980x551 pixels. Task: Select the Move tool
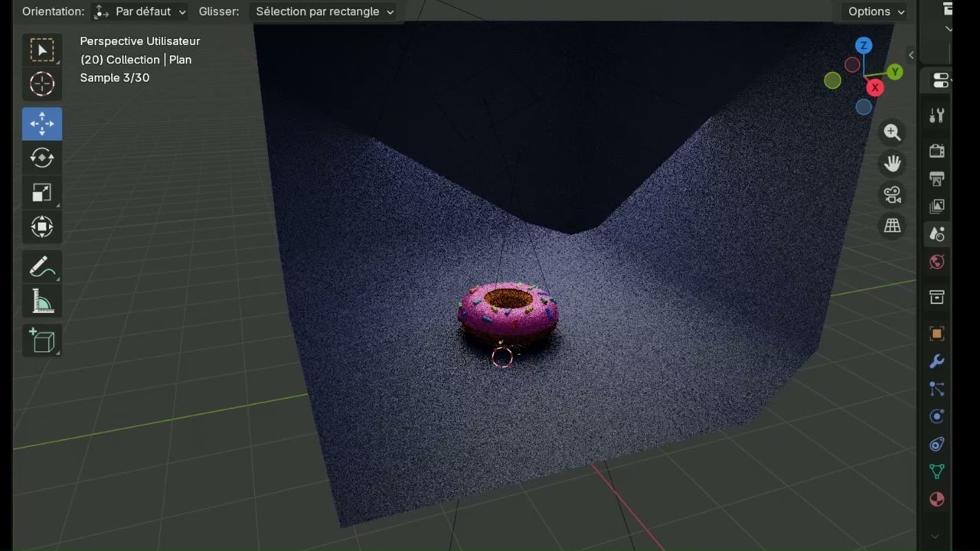point(41,123)
